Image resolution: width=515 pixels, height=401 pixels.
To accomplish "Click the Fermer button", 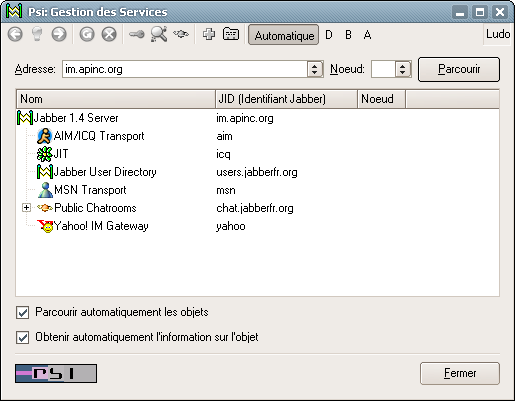I will pyautogui.click(x=460, y=373).
